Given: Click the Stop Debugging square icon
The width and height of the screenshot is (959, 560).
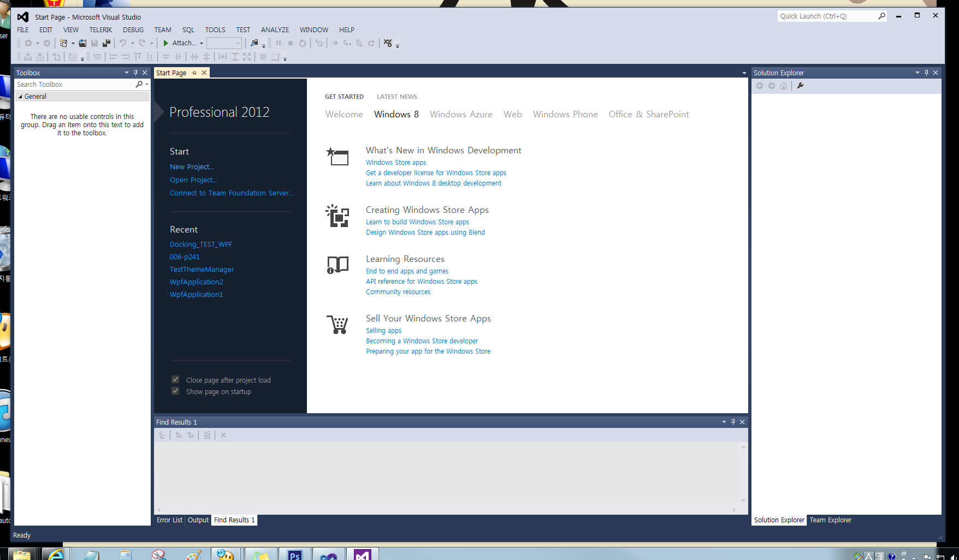Looking at the screenshot, I should pyautogui.click(x=291, y=43).
